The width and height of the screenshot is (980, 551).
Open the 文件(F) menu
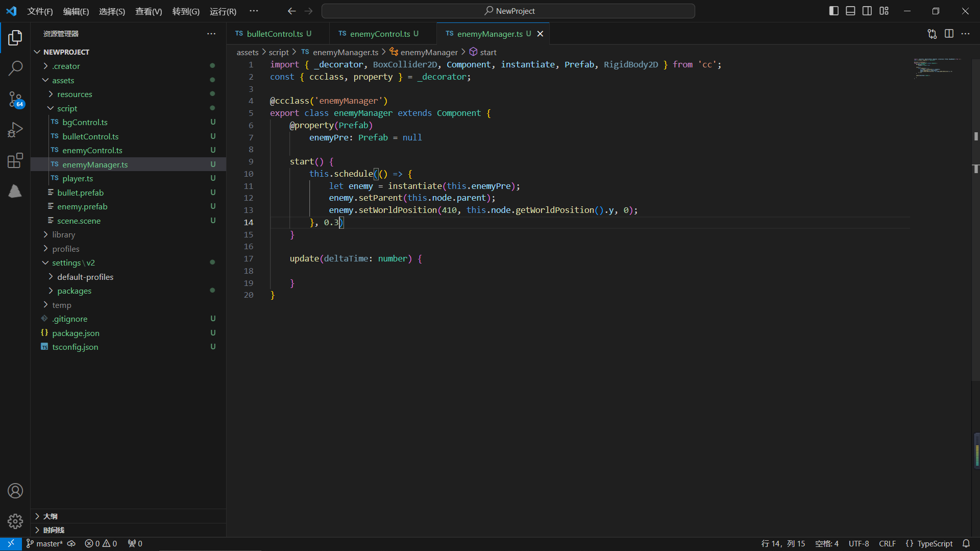40,11
